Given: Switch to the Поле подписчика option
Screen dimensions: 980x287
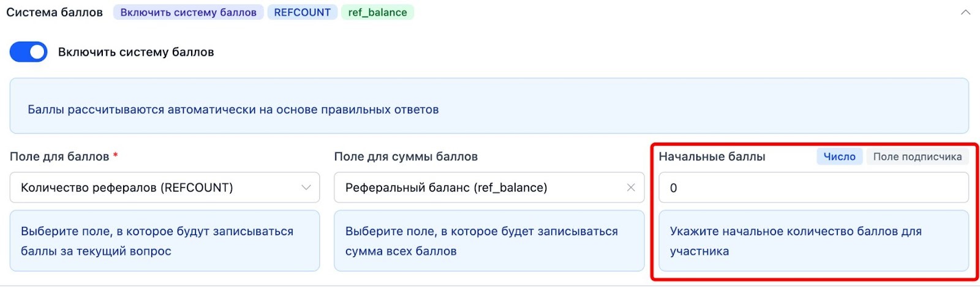Looking at the screenshot, I should [917, 157].
